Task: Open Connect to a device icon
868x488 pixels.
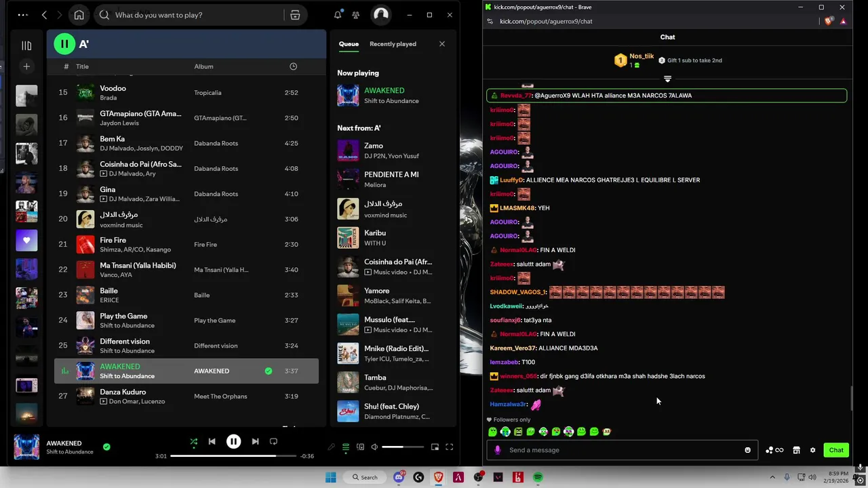Action: coord(360,447)
